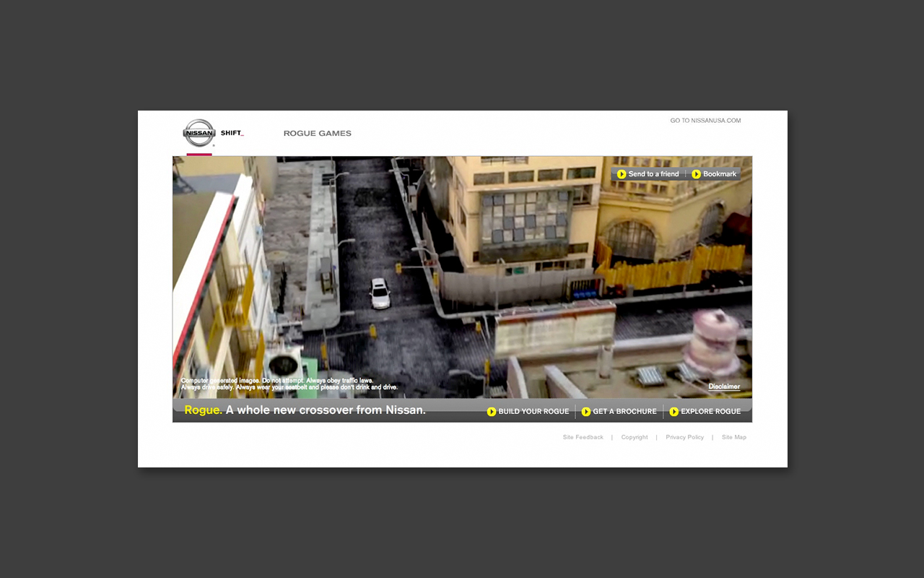Select Get a Brochure
The height and width of the screenshot is (578, 924).
click(x=625, y=412)
